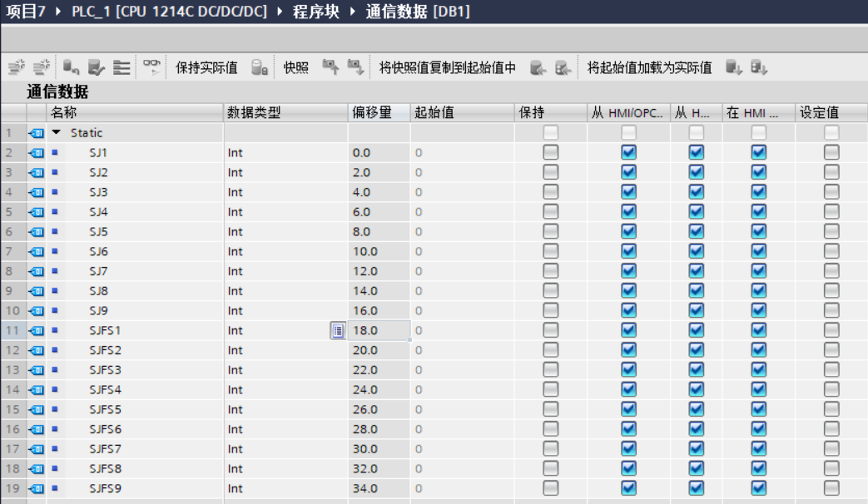Click the tag icon on the SJFS7 row
868x504 pixels.
[37, 449]
